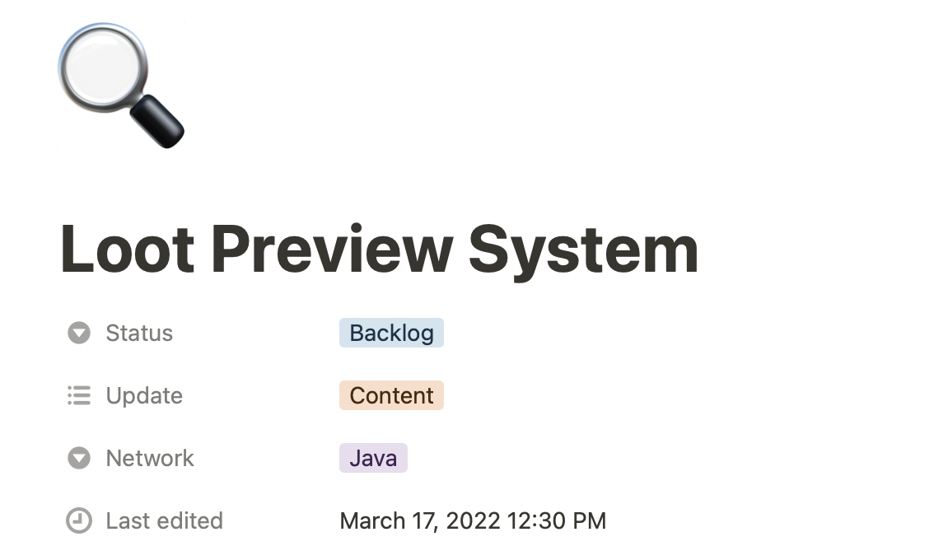Screen dimensions: 934x560
Task: Click the 12:30 PM time text
Action: pyautogui.click(x=557, y=520)
